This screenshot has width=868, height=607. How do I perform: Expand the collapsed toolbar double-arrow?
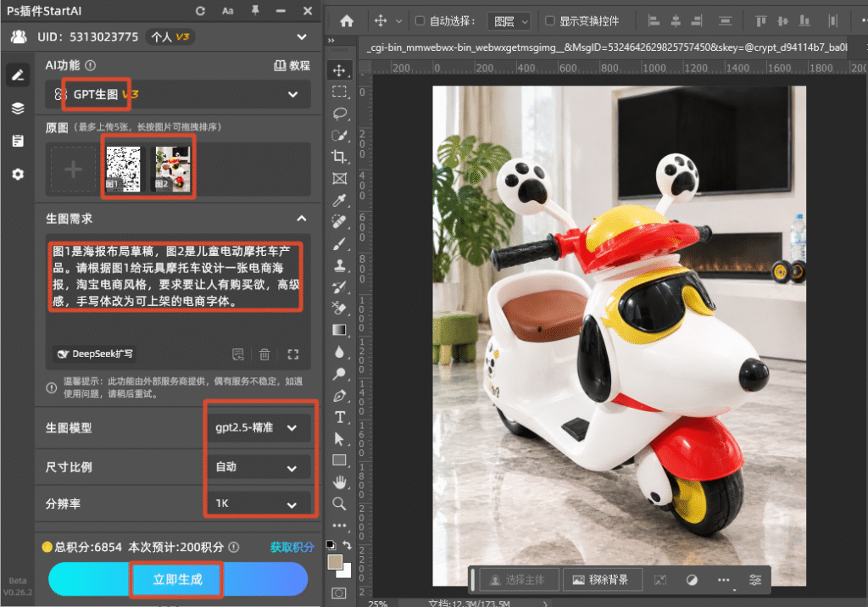coord(331,41)
